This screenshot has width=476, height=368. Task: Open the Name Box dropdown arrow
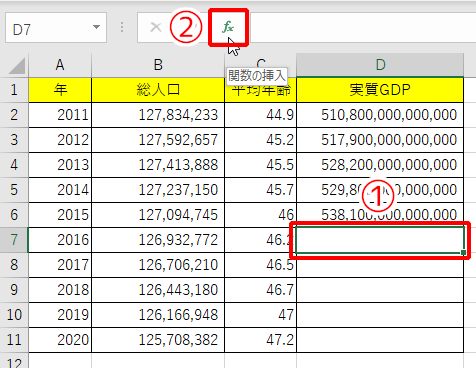pyautogui.click(x=96, y=27)
